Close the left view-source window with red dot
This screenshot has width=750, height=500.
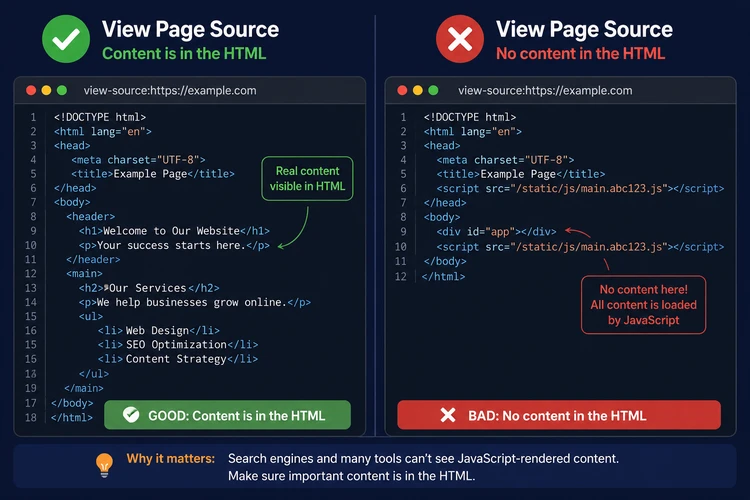[x=31, y=90]
